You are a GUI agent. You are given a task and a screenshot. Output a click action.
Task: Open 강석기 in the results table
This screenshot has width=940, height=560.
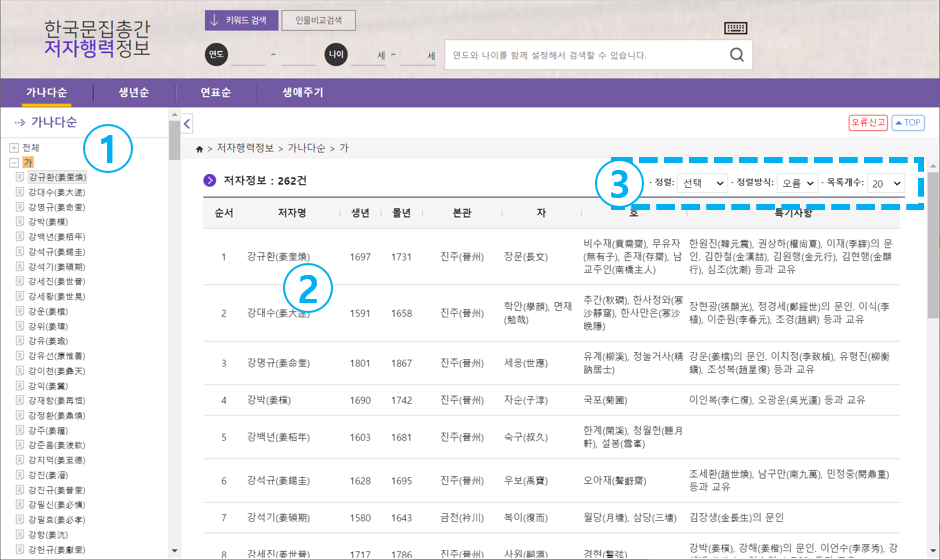coord(278,517)
